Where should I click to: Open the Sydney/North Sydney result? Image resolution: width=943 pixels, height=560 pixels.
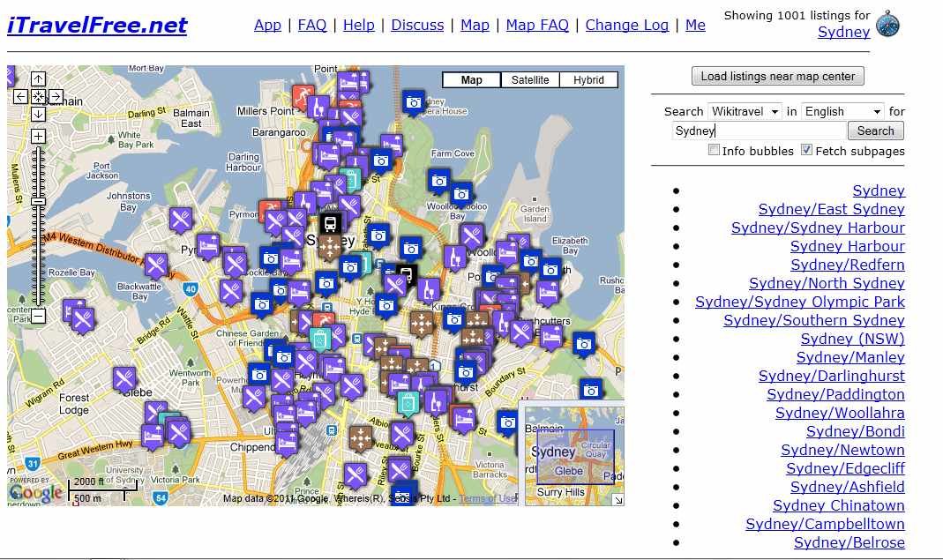[x=827, y=283]
